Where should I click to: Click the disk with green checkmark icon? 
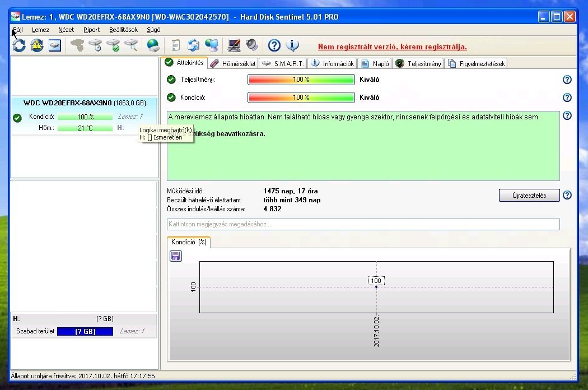point(114,45)
